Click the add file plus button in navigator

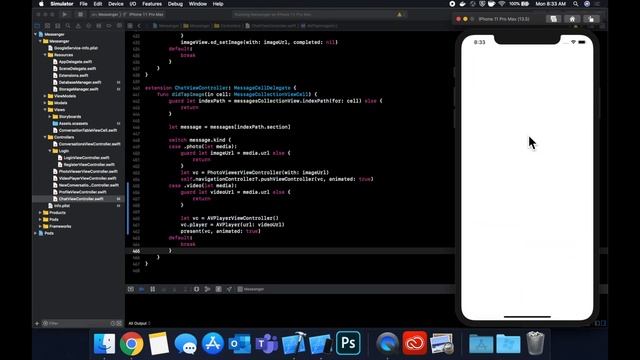(37, 323)
